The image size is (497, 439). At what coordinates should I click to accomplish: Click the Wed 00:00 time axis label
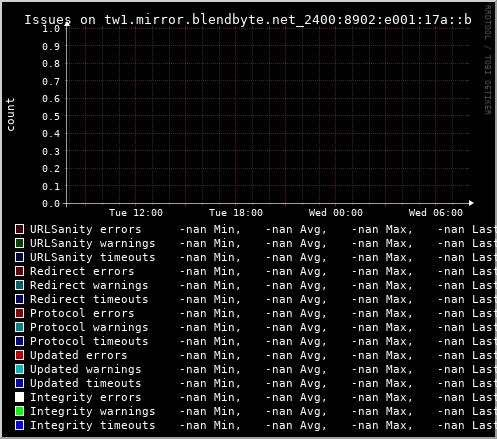click(x=336, y=213)
